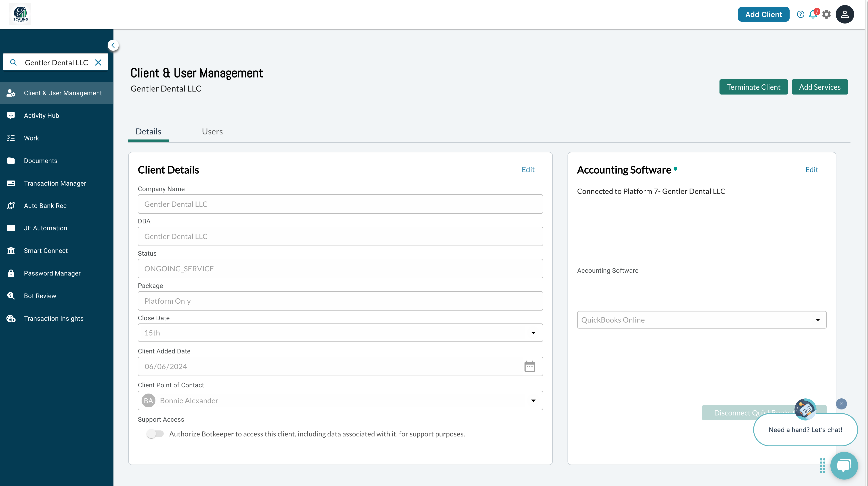Expand the Close Date dropdown

pos(533,332)
